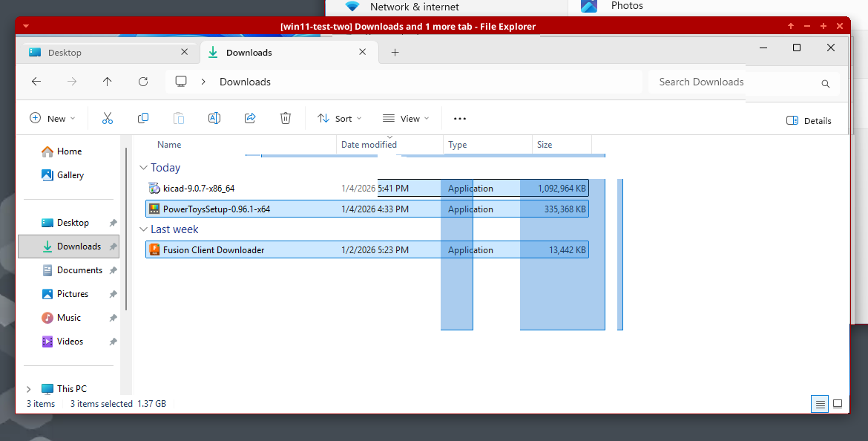Click the Cut scissors icon
Image resolution: width=868 pixels, height=441 pixels.
click(108, 119)
